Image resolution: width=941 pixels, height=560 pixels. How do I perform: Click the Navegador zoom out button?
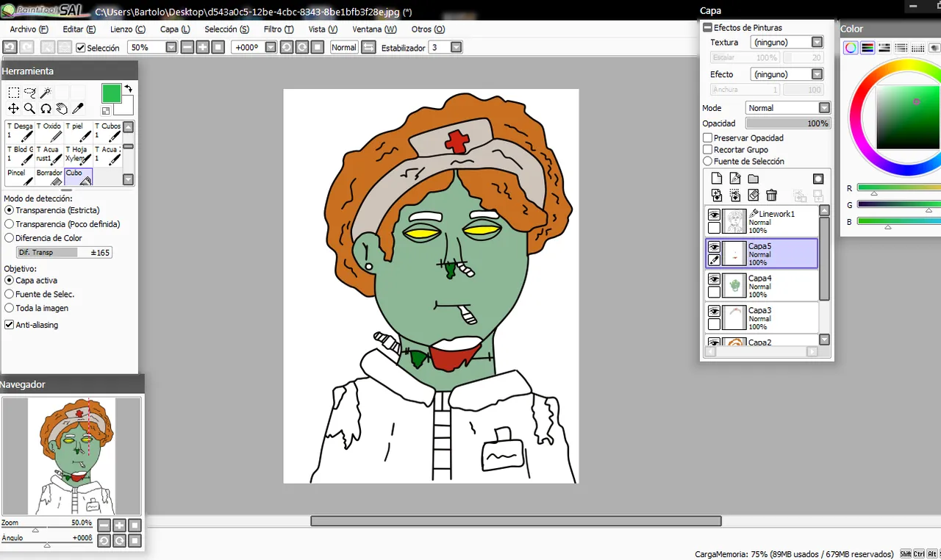pyautogui.click(x=104, y=525)
